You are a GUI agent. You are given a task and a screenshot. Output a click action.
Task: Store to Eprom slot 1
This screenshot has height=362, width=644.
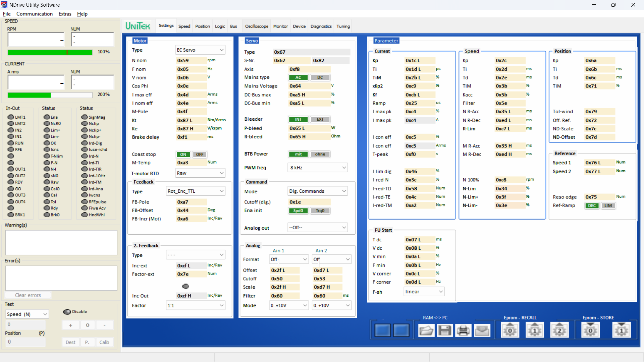tap(621, 330)
